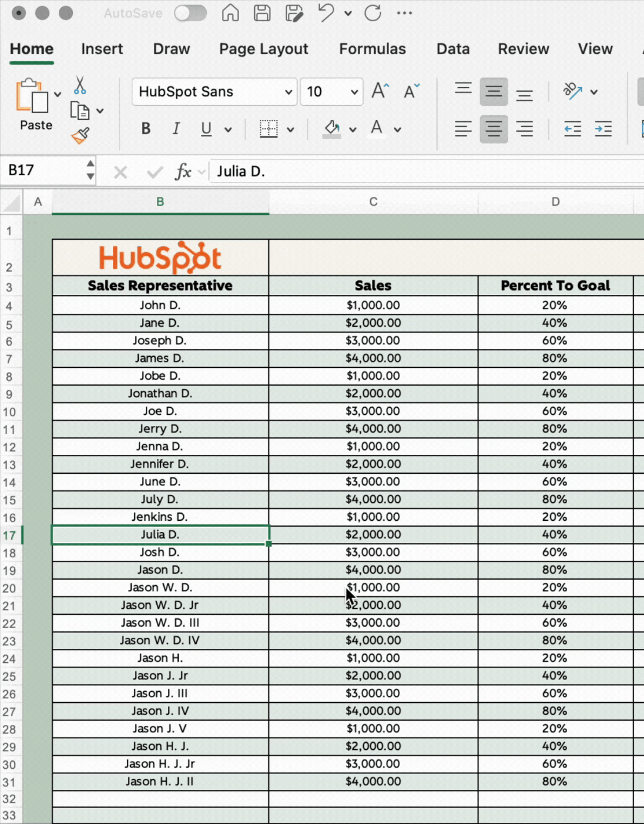Click the Undo arrow icon
The height and width of the screenshot is (824, 644).
pos(326,13)
